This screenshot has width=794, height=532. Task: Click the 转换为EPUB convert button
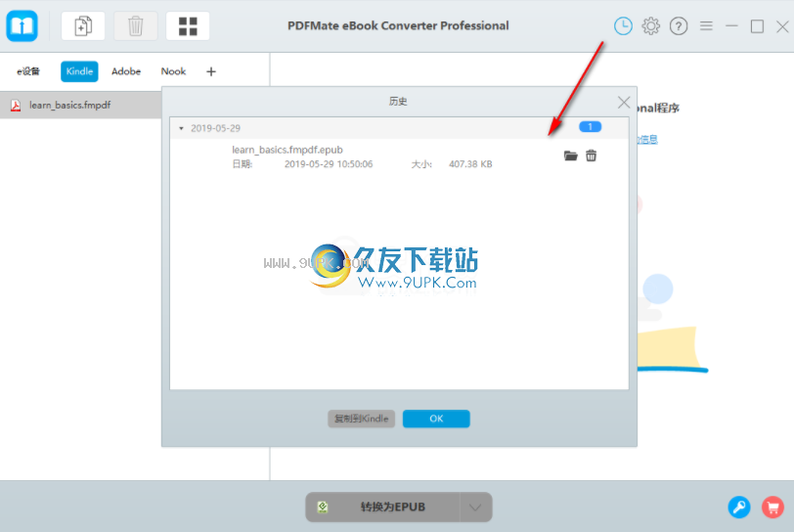(x=383, y=508)
